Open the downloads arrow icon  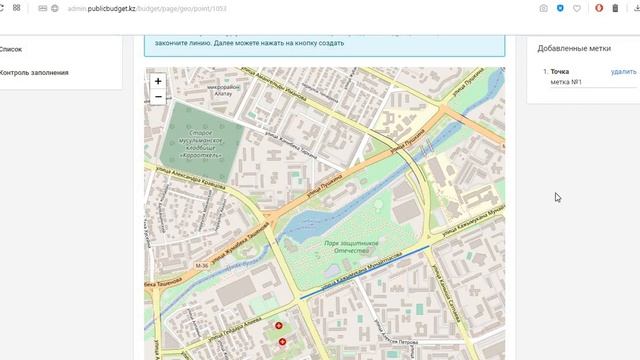point(636,8)
